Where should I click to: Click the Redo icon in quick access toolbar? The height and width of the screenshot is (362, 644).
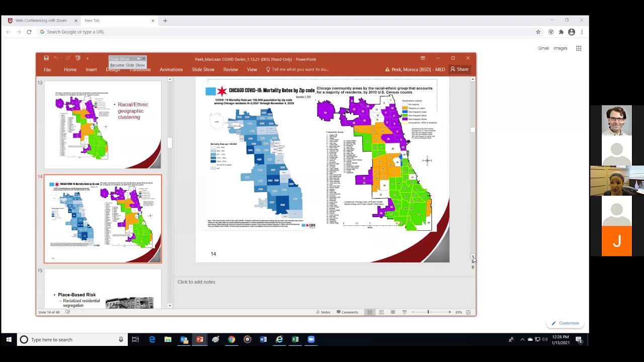click(x=67, y=58)
